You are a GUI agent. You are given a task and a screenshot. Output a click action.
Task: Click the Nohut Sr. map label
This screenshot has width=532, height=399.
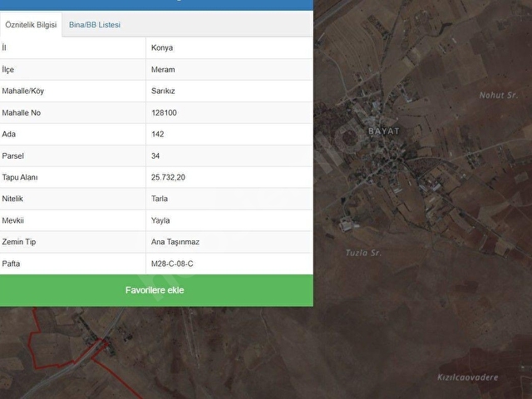(x=499, y=96)
